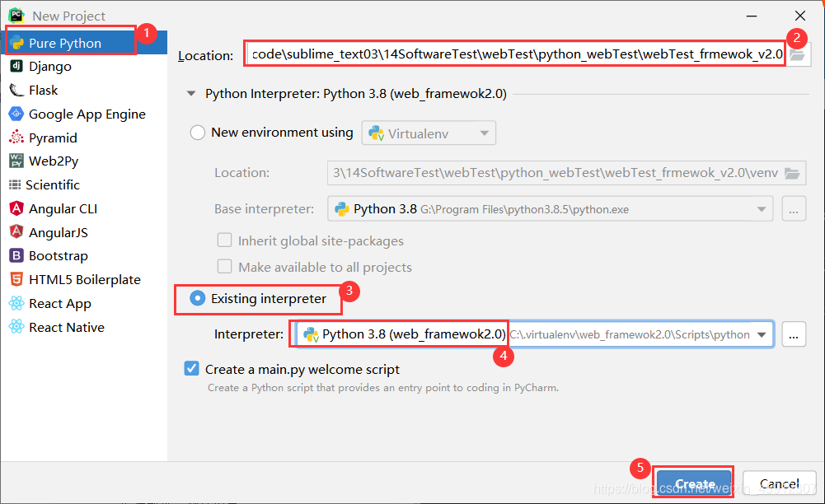
Task: Toggle Make available to all projects checkbox
Action: (225, 267)
